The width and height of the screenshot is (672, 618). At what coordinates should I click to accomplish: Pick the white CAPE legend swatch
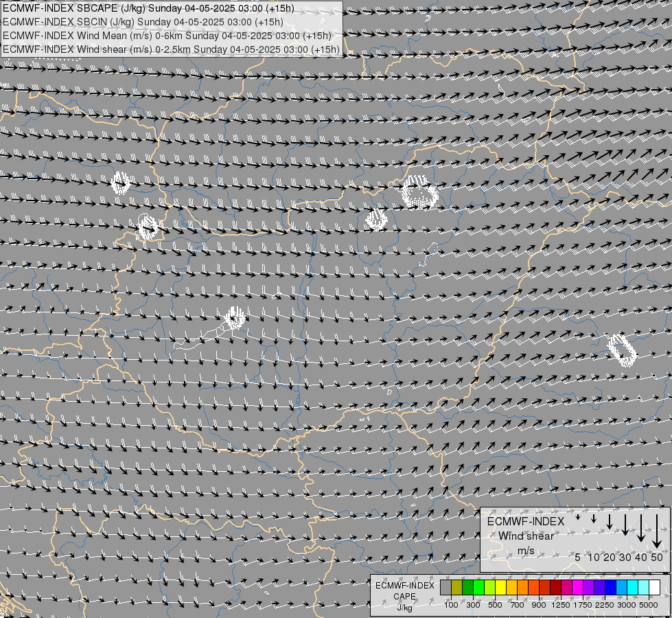pos(655,588)
